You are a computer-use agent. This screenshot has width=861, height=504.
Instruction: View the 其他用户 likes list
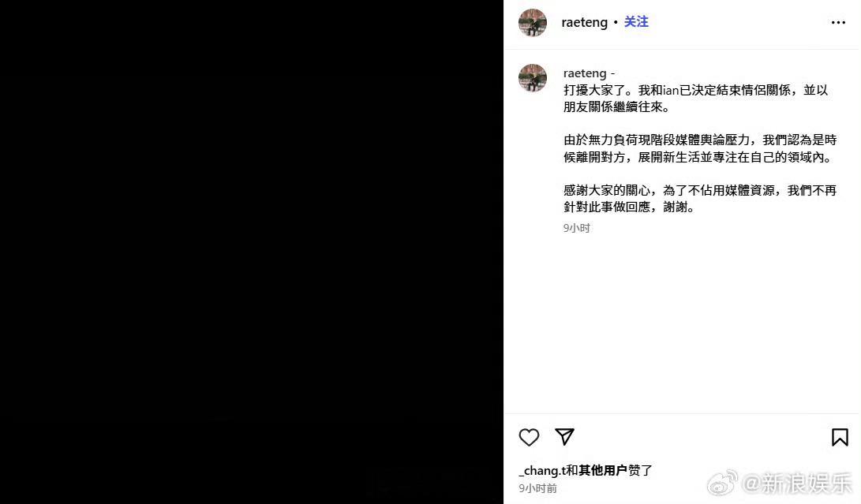[602, 471]
